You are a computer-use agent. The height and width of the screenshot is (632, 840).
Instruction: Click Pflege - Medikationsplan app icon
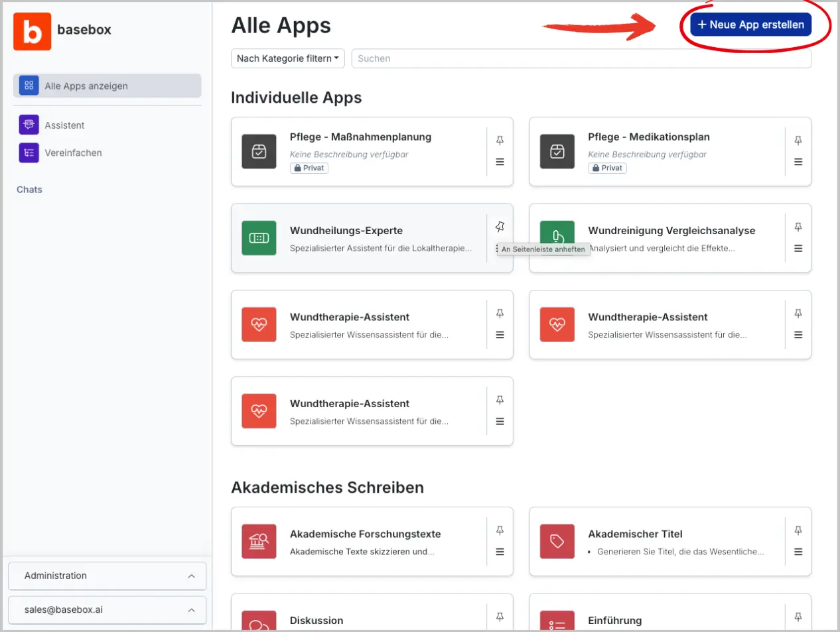(x=557, y=152)
